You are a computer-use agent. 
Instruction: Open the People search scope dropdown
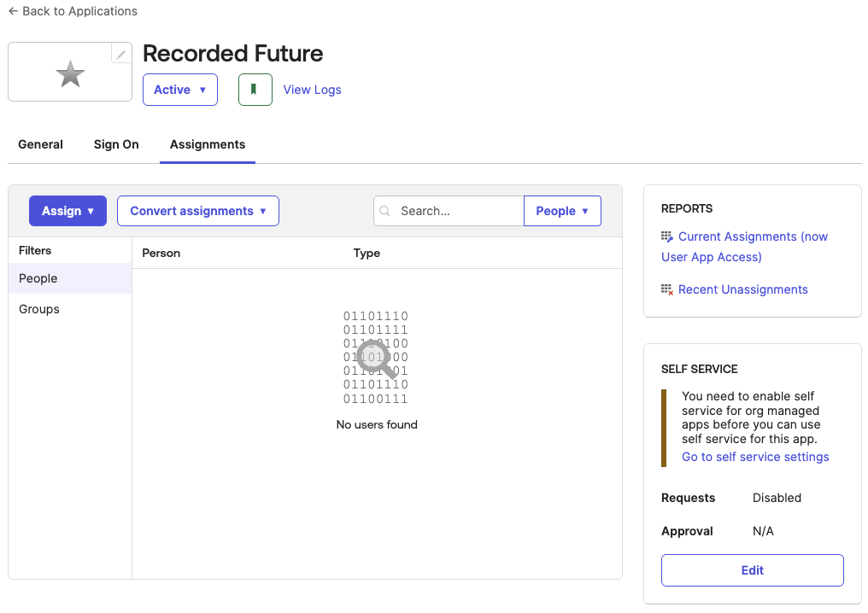[x=562, y=211]
